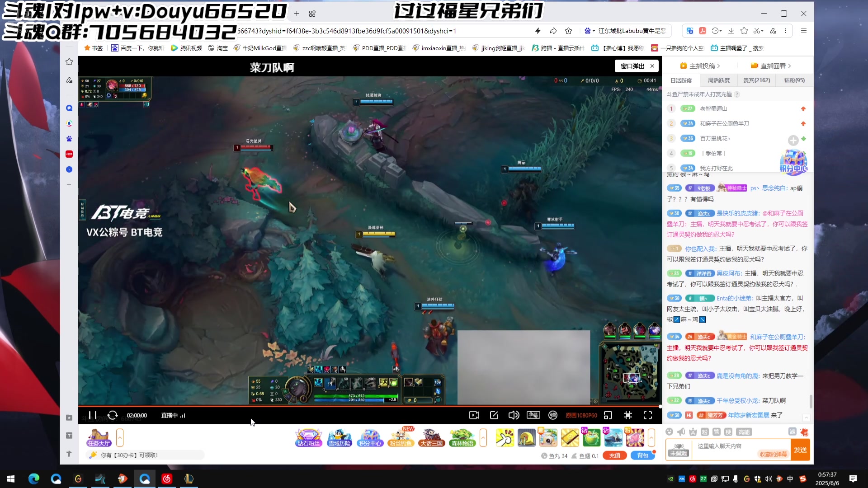Click the megaphone horn icon in chat
868x488 pixels.
tap(681, 432)
